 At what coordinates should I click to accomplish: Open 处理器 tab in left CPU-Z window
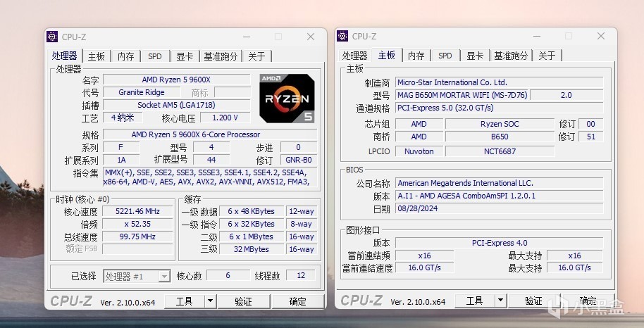pyautogui.click(x=65, y=56)
